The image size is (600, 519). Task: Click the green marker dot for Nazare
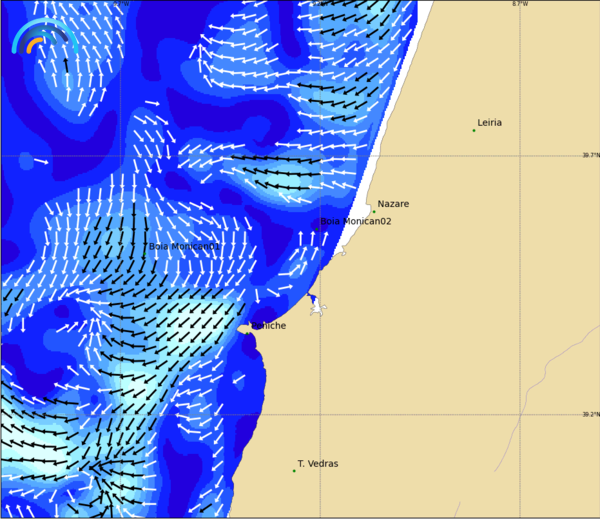[374, 212]
